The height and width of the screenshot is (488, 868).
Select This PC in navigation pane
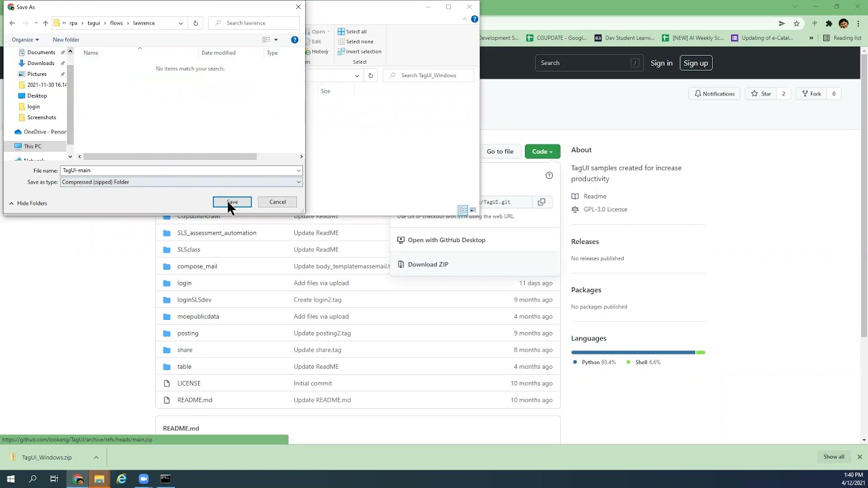(33, 146)
